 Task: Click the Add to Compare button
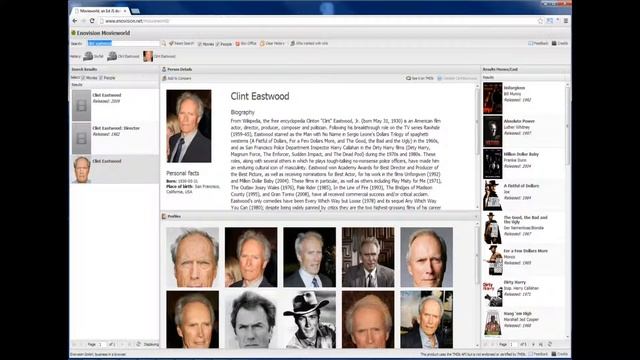pos(177,78)
